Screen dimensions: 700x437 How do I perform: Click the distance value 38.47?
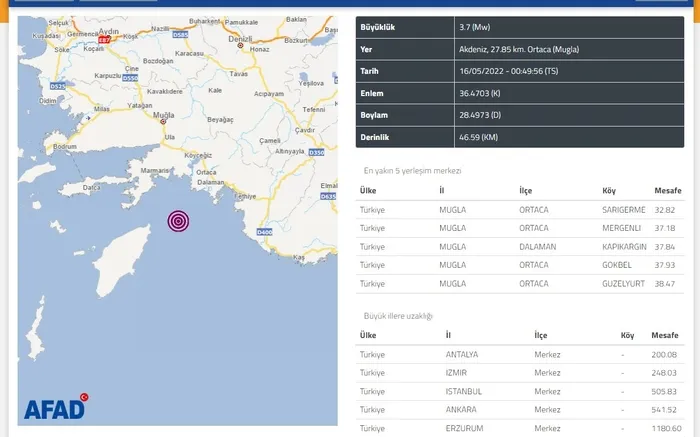click(x=665, y=284)
